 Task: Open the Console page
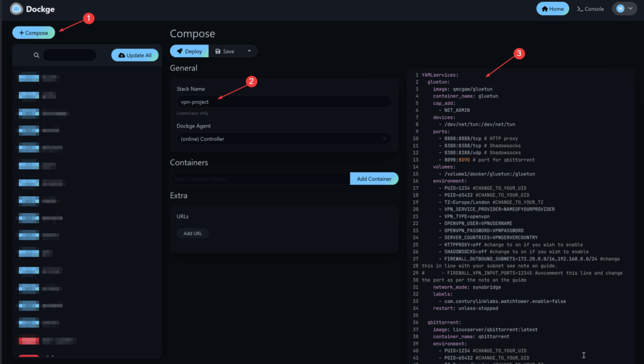[590, 9]
